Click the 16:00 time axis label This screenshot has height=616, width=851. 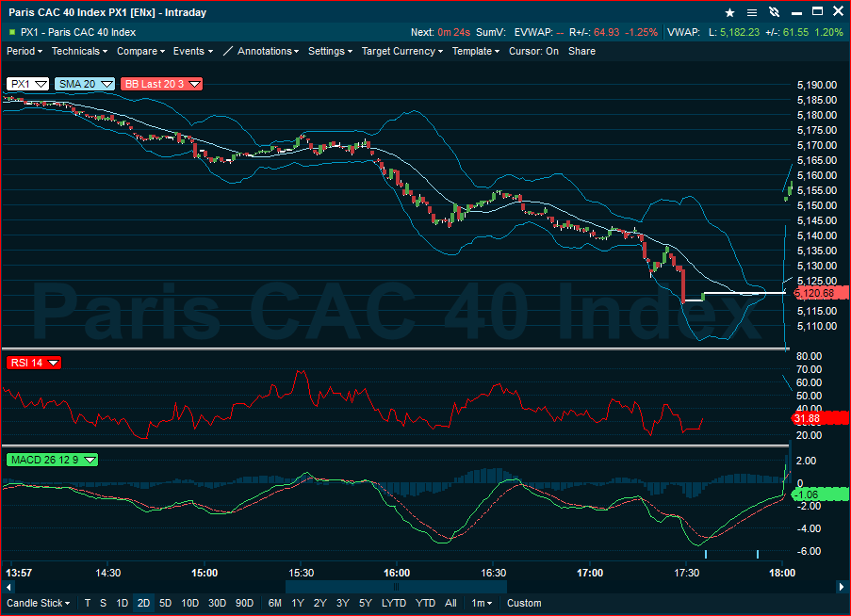[397, 573]
